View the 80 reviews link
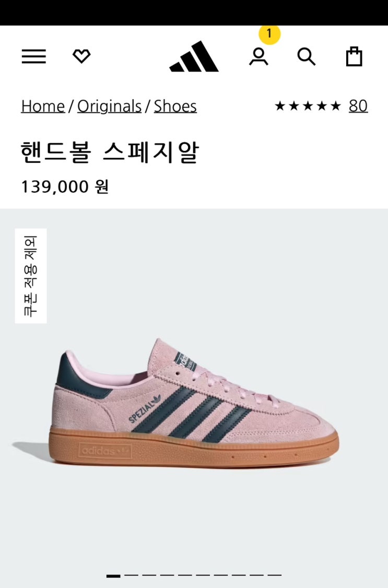 click(358, 106)
